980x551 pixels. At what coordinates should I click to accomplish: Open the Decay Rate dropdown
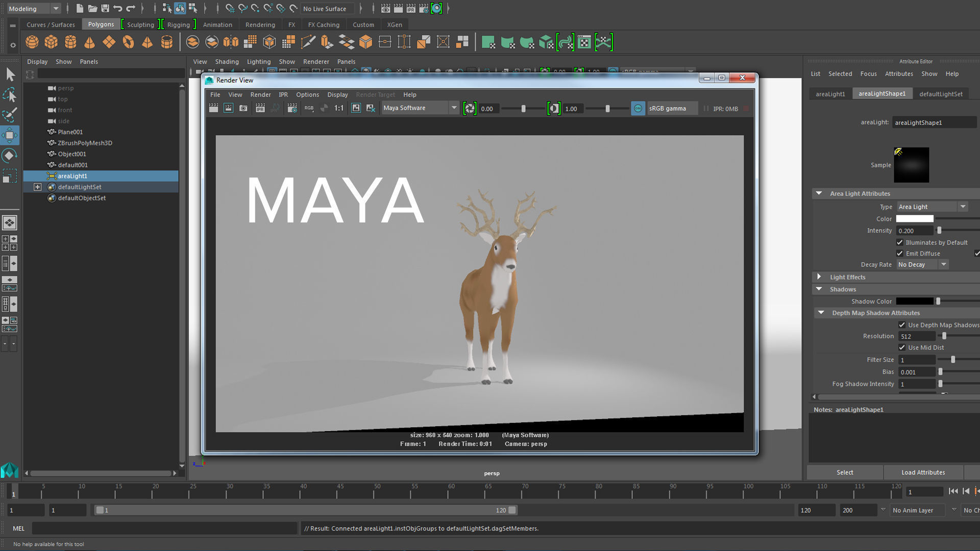(922, 264)
